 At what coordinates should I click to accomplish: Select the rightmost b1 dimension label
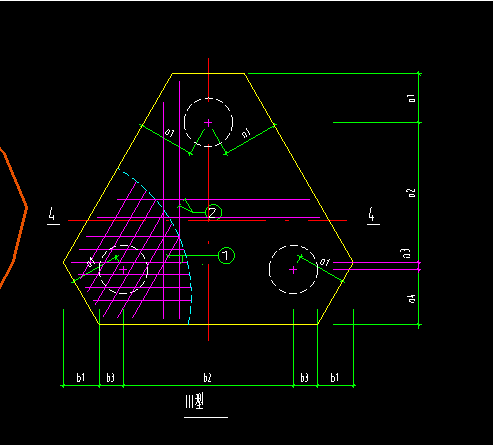334,377
